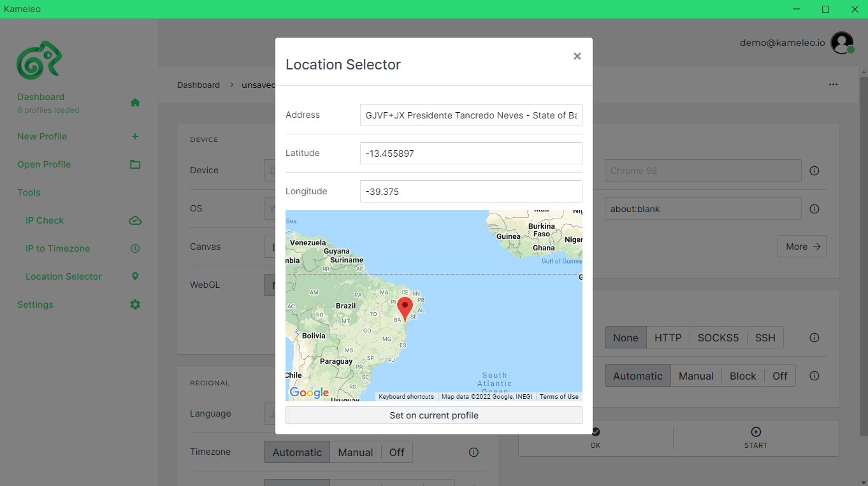Click the Latitude input field

(x=471, y=154)
